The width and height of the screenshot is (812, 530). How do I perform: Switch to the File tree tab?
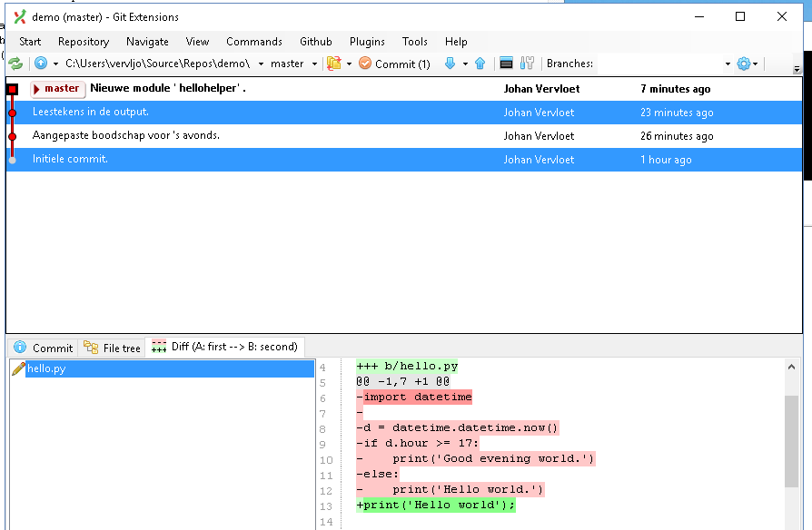tap(113, 348)
